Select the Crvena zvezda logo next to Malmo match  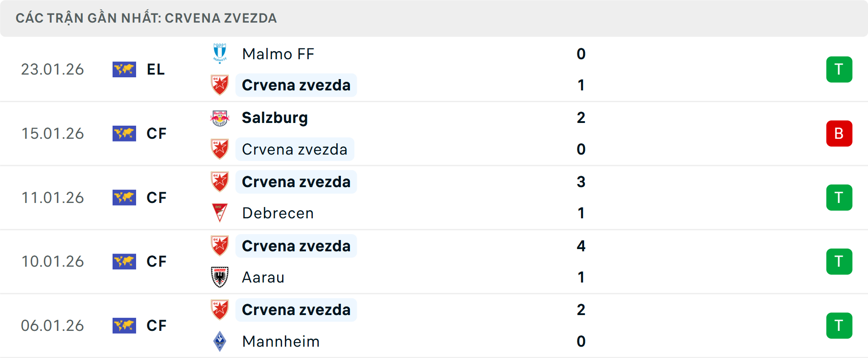click(220, 85)
